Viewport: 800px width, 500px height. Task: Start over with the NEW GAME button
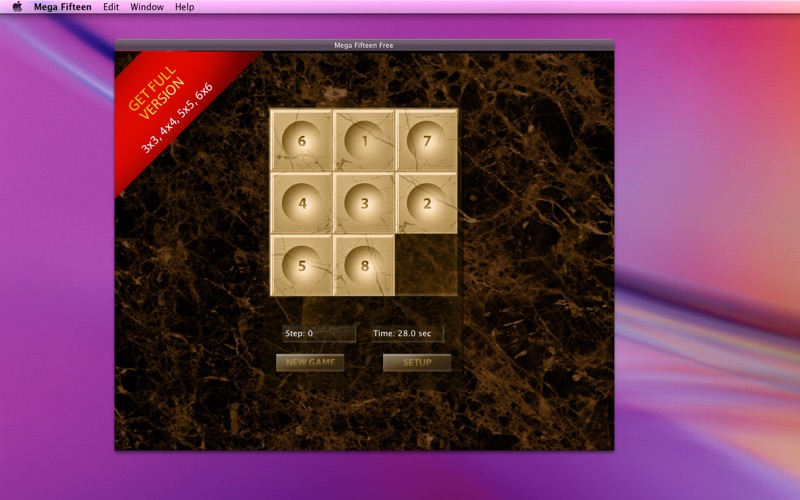(310, 363)
